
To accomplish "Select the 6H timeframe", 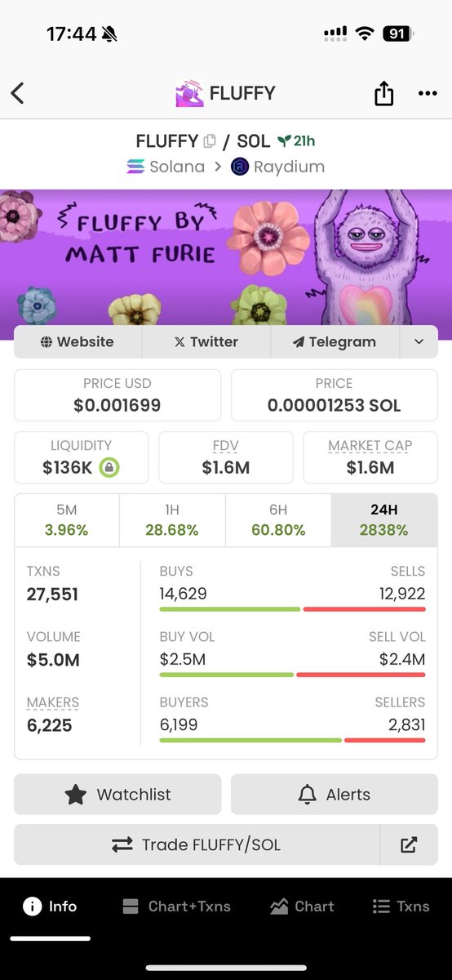I will (x=278, y=520).
